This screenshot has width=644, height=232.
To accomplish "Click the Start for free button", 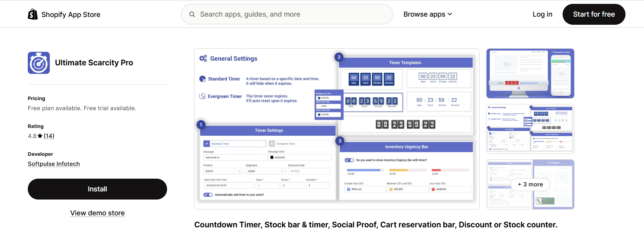I will (594, 14).
